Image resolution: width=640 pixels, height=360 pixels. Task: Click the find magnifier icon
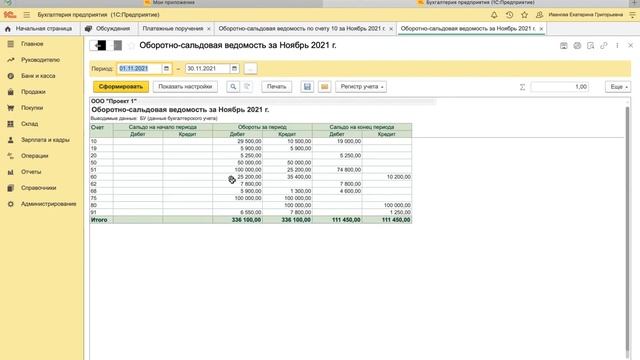[233, 87]
